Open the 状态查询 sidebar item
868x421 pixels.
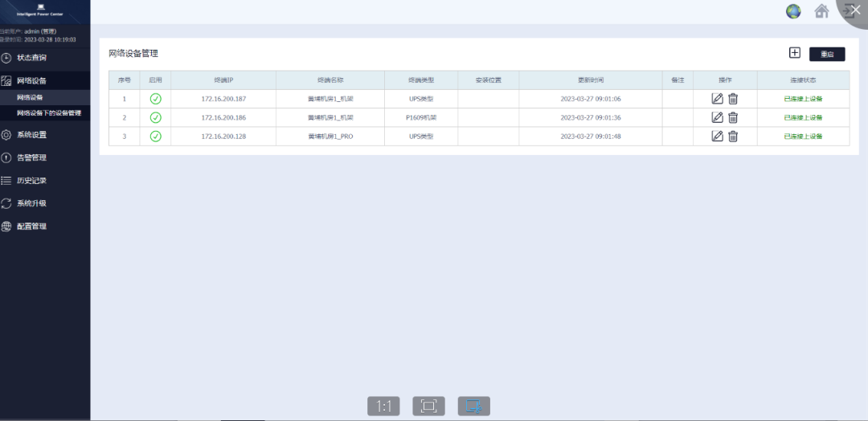pyautogui.click(x=32, y=58)
